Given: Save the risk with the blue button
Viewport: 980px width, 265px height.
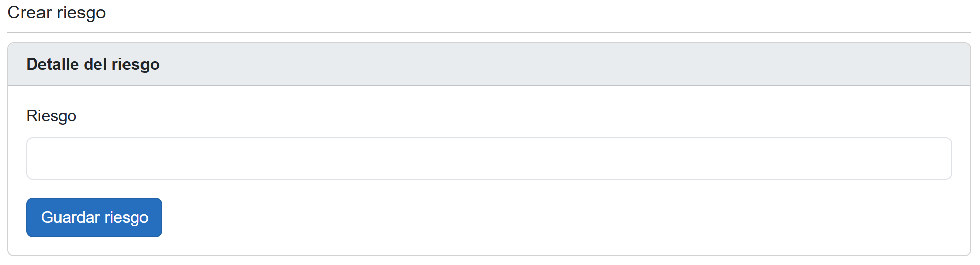Looking at the screenshot, I should [x=94, y=218].
